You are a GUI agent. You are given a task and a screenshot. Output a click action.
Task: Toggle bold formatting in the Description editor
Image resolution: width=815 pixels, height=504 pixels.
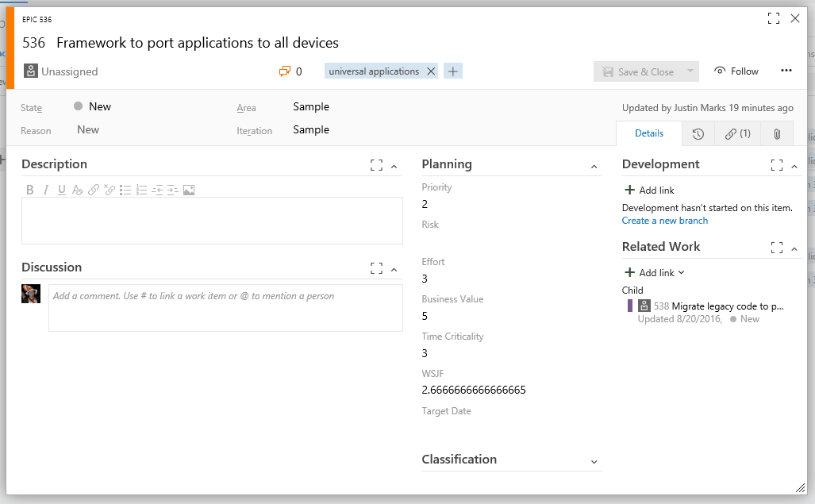pyautogui.click(x=30, y=189)
